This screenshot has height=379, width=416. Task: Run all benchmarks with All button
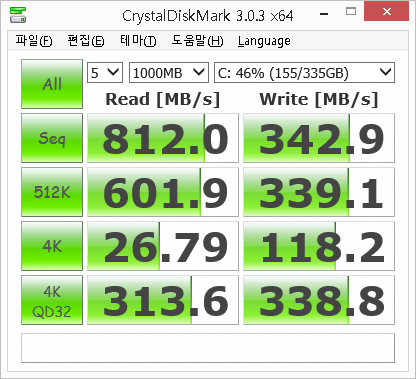tap(52, 84)
